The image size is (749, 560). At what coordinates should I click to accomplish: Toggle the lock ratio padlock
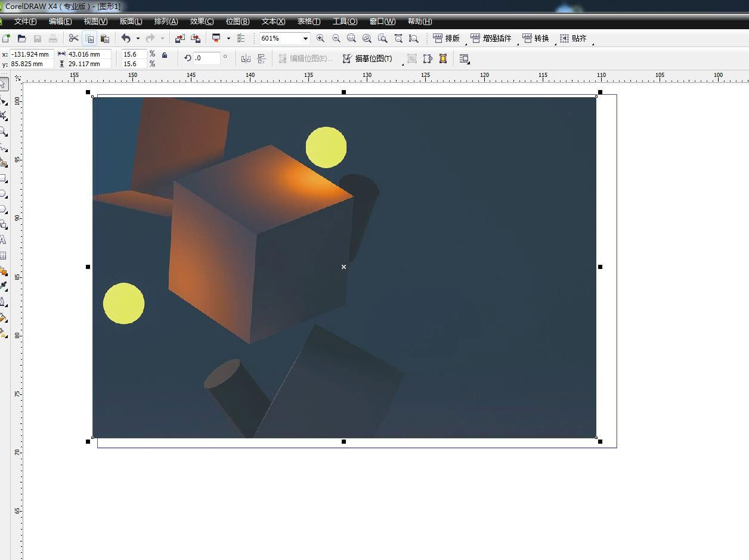coord(165,55)
